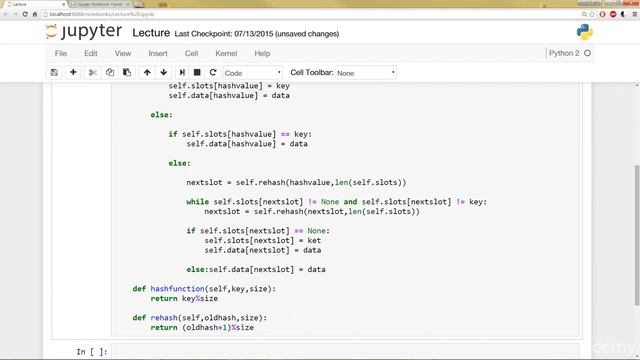This screenshot has width=640, height=360.
Task: Go to the browser home page icon
Action: [x=35, y=14]
